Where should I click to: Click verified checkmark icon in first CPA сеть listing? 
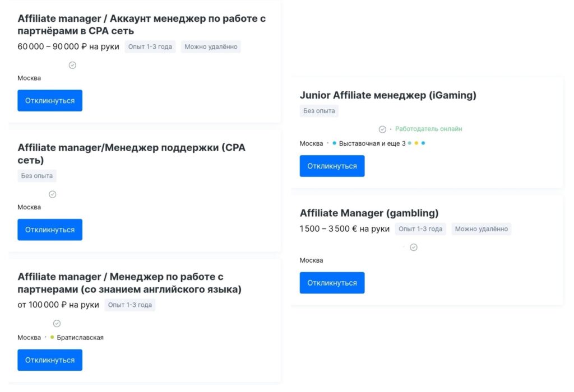[x=72, y=65]
